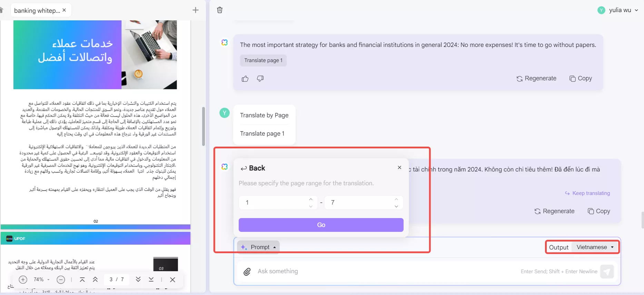Regenerate the English translation response

tap(536, 78)
